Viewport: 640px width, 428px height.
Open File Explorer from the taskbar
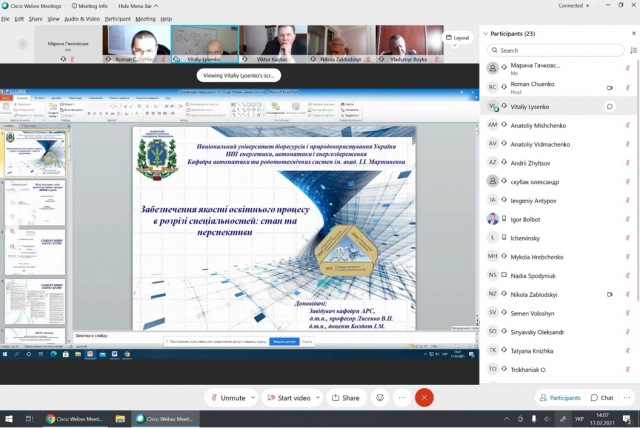[x=120, y=419]
